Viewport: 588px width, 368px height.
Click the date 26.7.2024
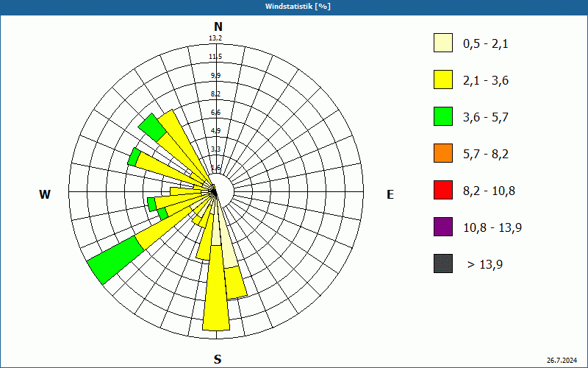[x=562, y=361]
